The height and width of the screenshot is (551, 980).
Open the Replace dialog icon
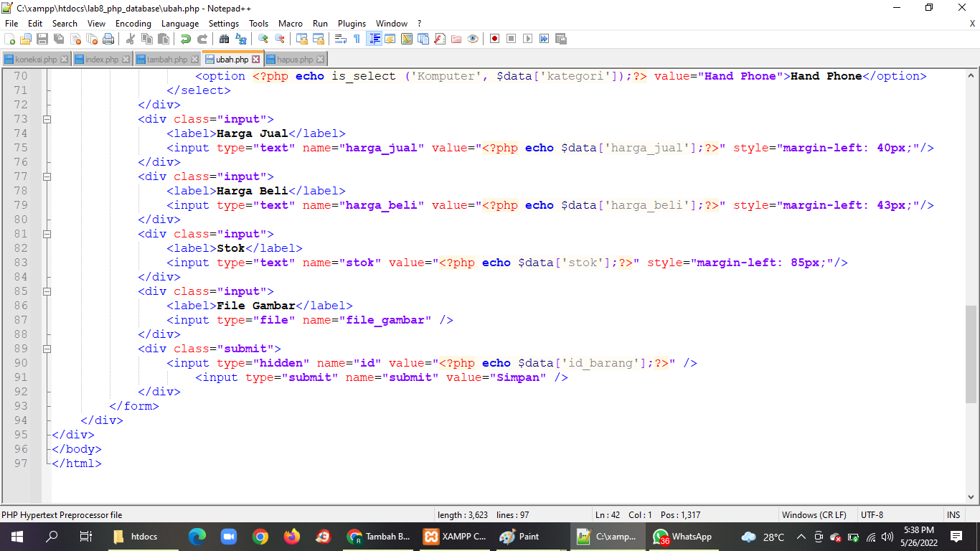pos(241,38)
